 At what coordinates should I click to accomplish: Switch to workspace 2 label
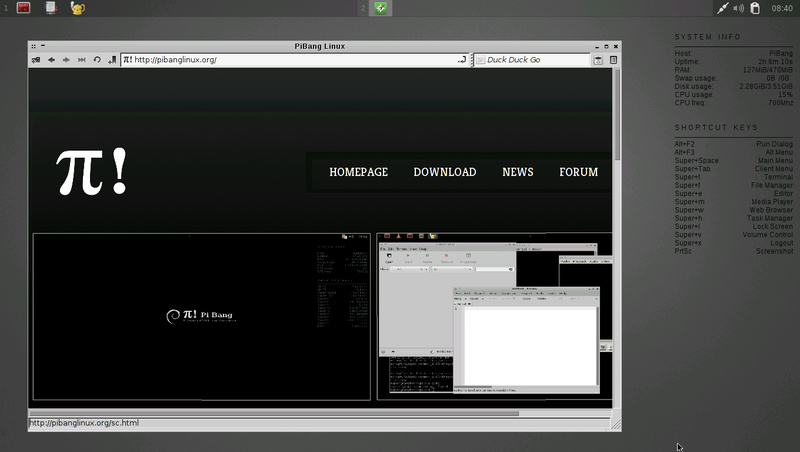click(x=363, y=8)
